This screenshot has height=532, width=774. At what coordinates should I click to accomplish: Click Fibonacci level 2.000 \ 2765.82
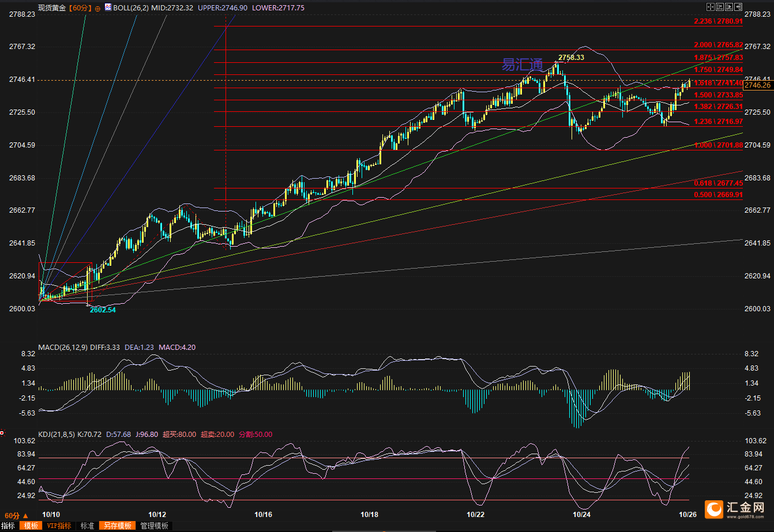click(x=718, y=45)
